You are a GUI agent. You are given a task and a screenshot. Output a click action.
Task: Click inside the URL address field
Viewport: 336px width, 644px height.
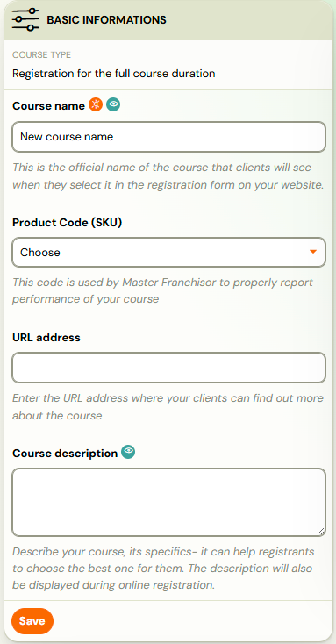[x=168, y=368]
